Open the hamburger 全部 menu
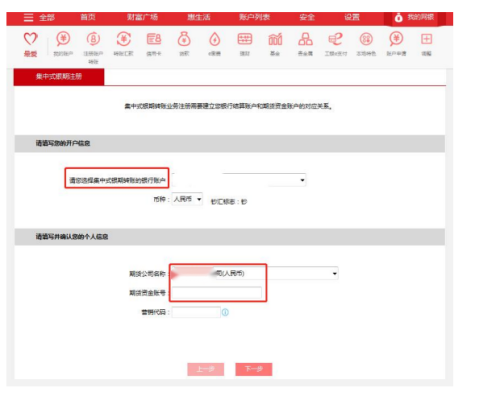Image resolution: width=479 pixels, height=397 pixels. pos(39,17)
